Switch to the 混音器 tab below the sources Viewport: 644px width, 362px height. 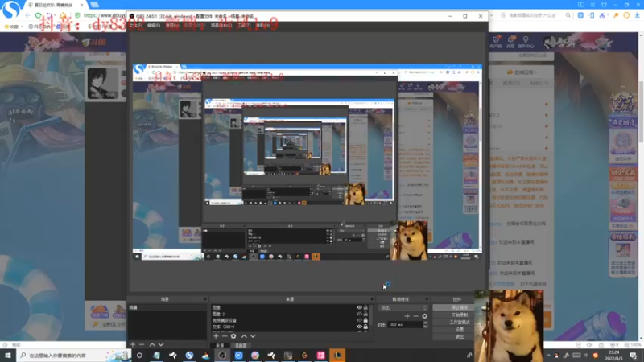[x=241, y=346]
